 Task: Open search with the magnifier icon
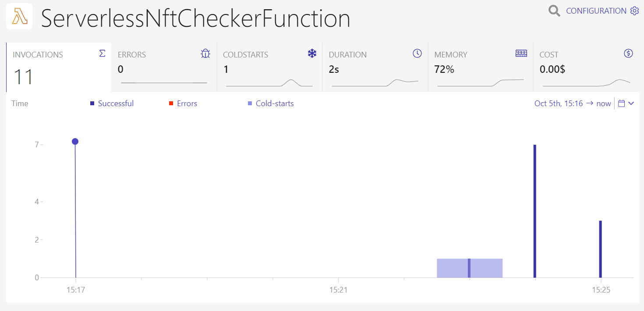[x=554, y=11]
